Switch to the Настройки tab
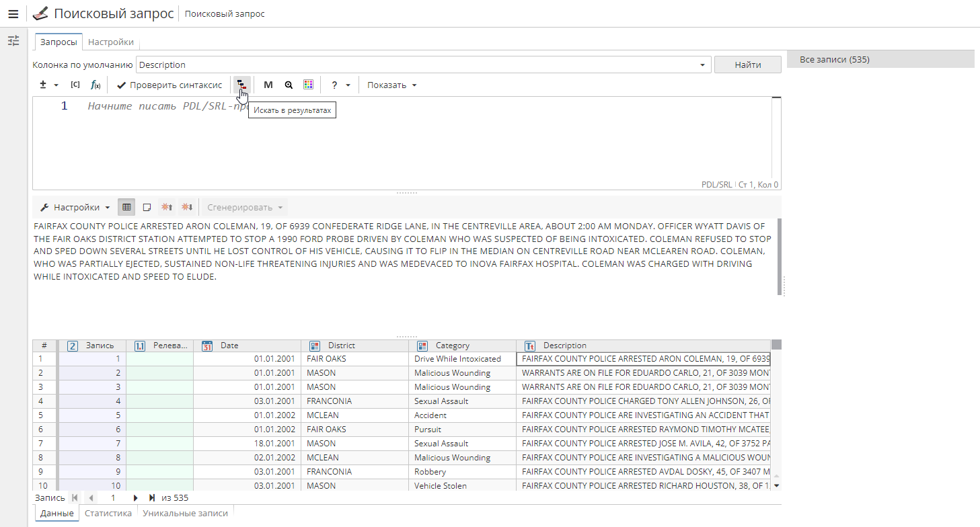The width and height of the screenshot is (980, 527). [x=111, y=42]
